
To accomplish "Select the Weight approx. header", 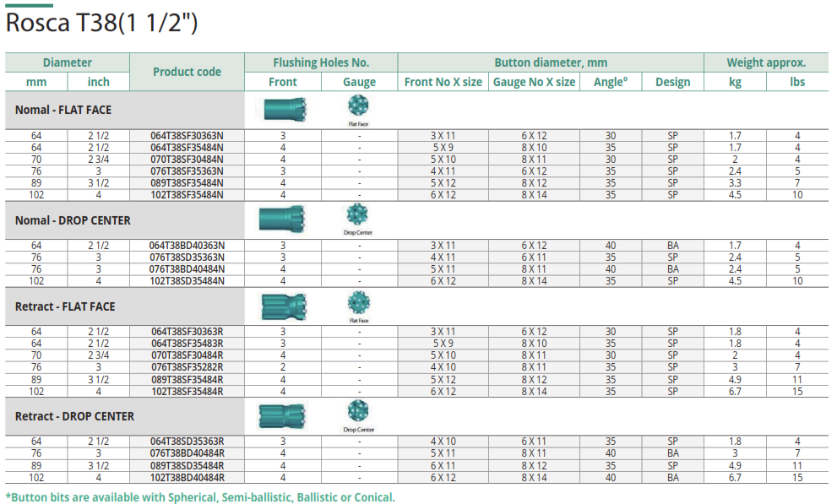I will click(x=766, y=62).
